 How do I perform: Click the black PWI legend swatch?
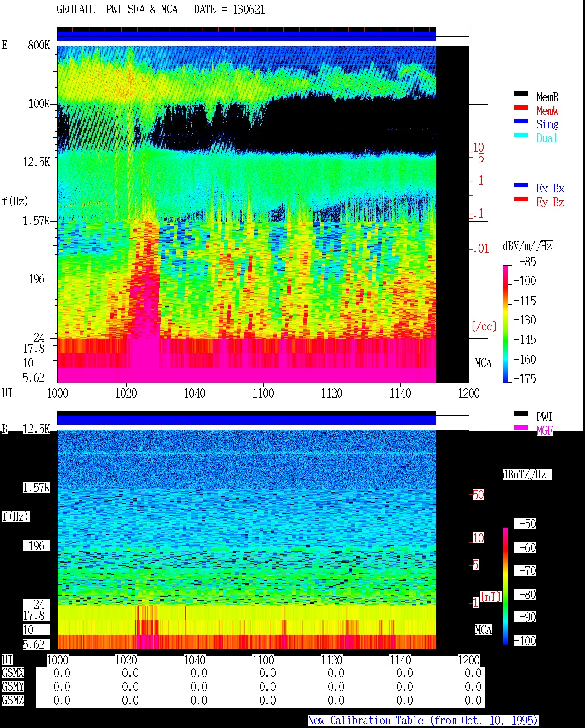pos(521,414)
